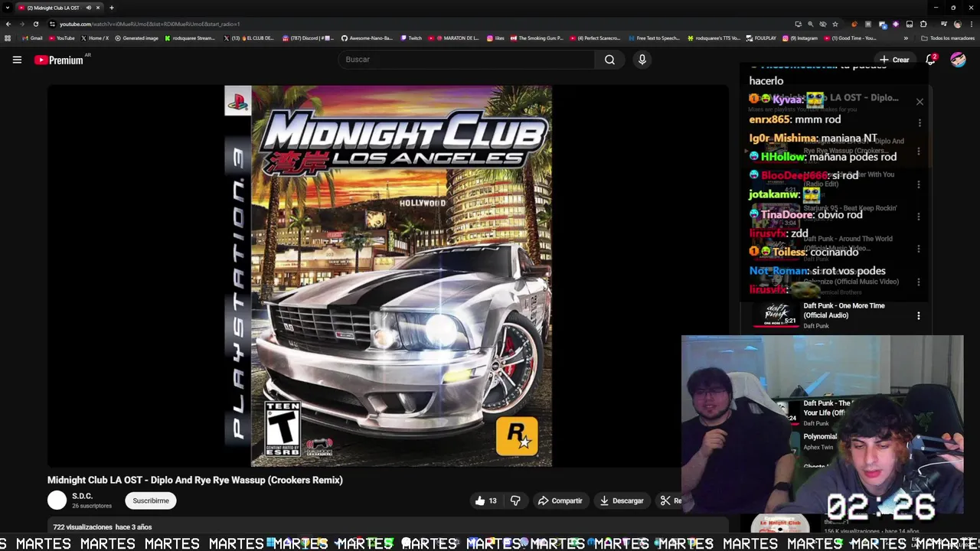The width and height of the screenshot is (980, 551).
Task: Open the Gmail bookmark
Action: point(32,38)
